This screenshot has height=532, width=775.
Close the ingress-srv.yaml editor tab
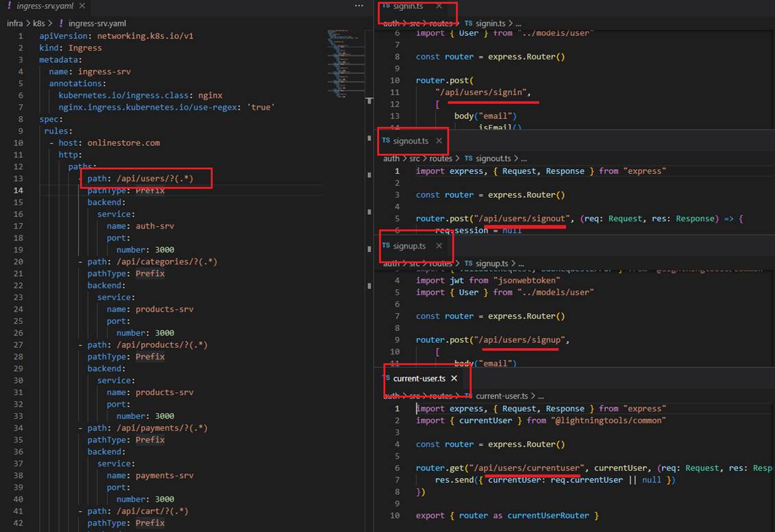(82, 5)
